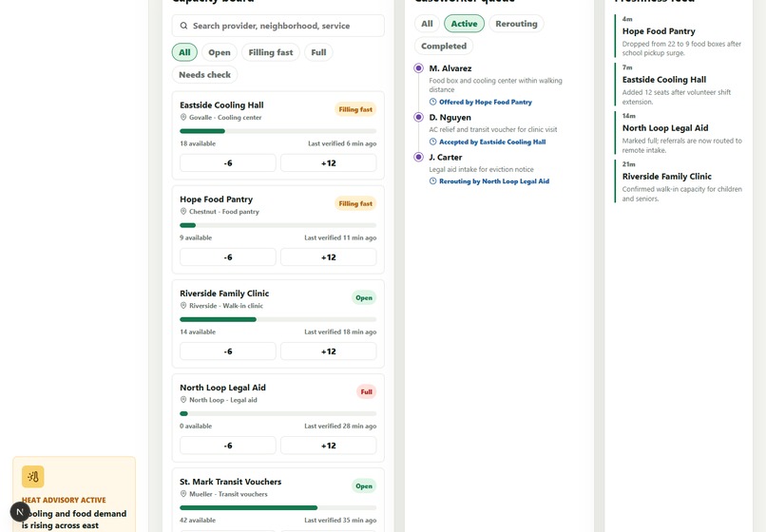Click J. Carter queue status dot
Screen dimensions: 766x532
pyautogui.click(x=419, y=157)
